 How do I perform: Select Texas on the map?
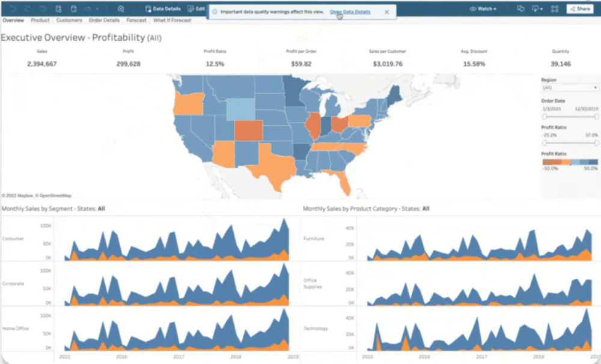pos(274,166)
